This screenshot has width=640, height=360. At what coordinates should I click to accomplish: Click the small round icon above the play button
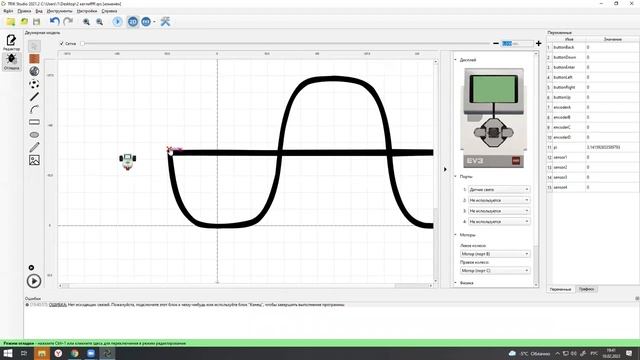pyautogui.click(x=31, y=268)
